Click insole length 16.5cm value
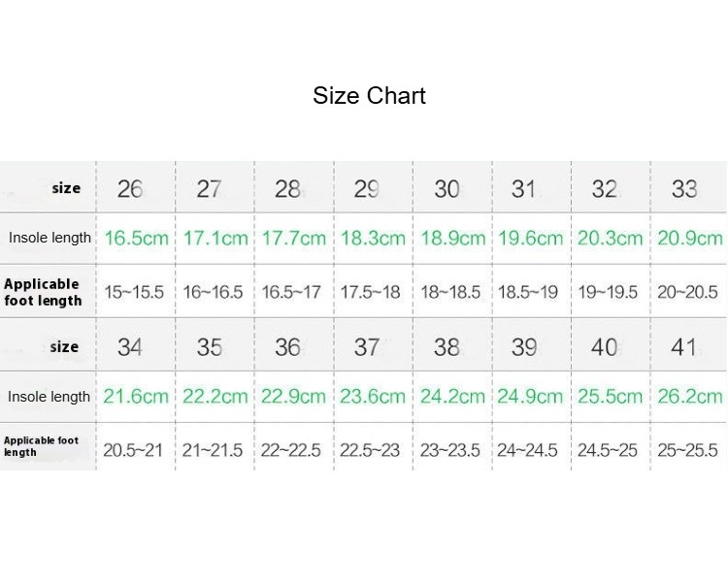 (x=136, y=238)
